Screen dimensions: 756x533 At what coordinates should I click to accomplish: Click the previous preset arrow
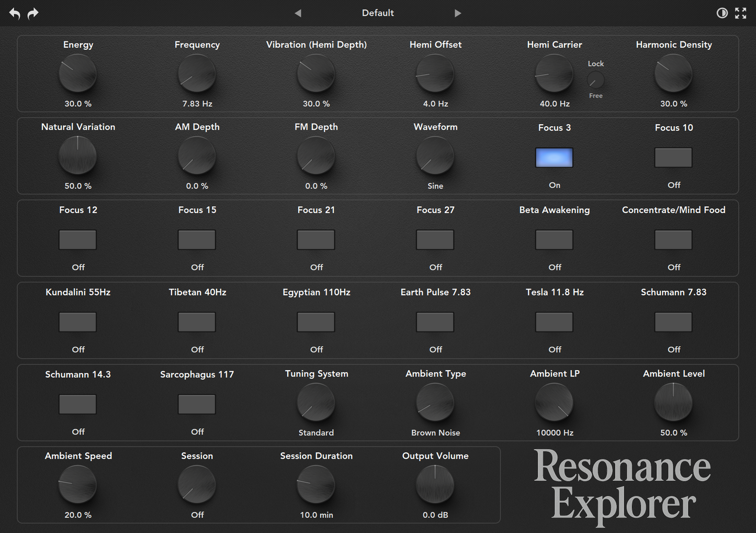(298, 13)
